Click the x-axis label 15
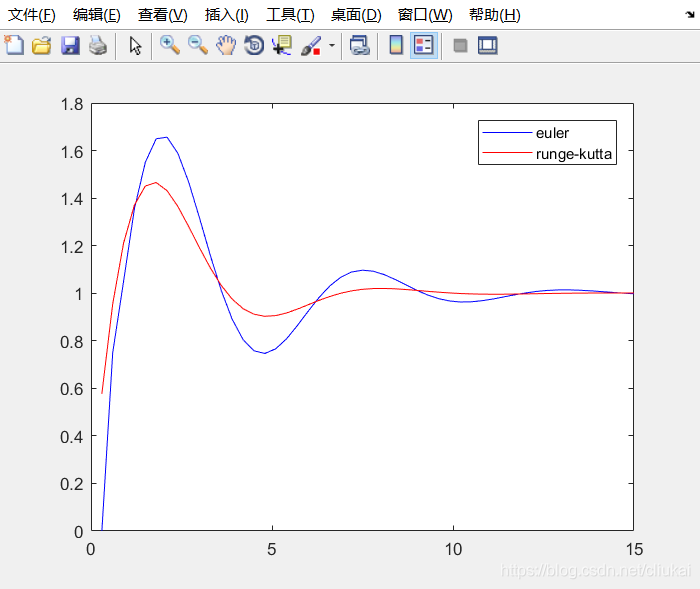 pyautogui.click(x=634, y=549)
